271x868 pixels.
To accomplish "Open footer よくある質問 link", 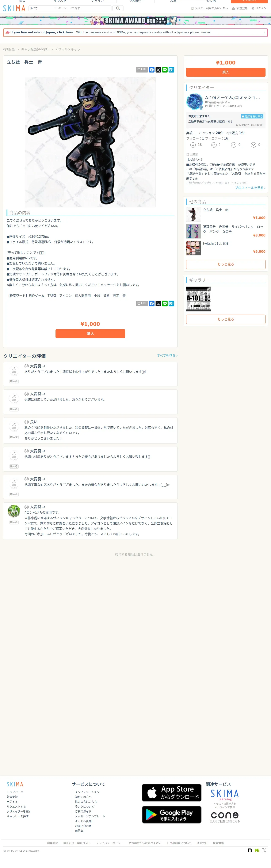I will pyautogui.click(x=83, y=821).
